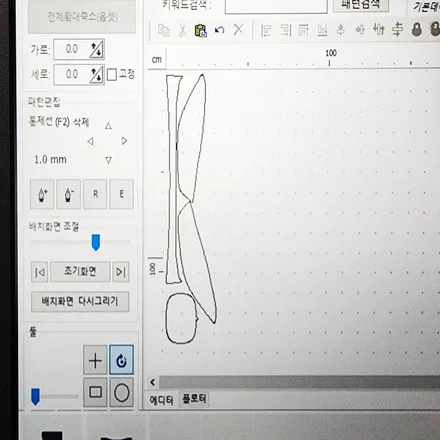Click the flip vertical icon
Viewport: 440px width, 440px height.
340,30
